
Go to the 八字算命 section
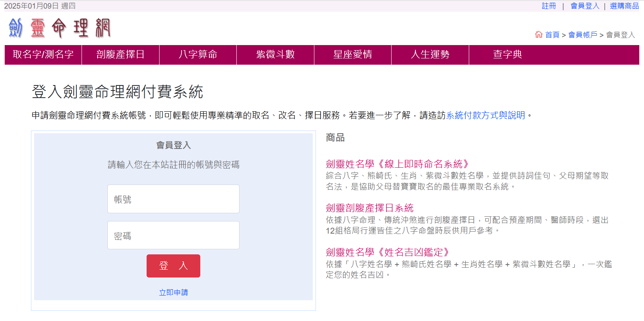[198, 54]
